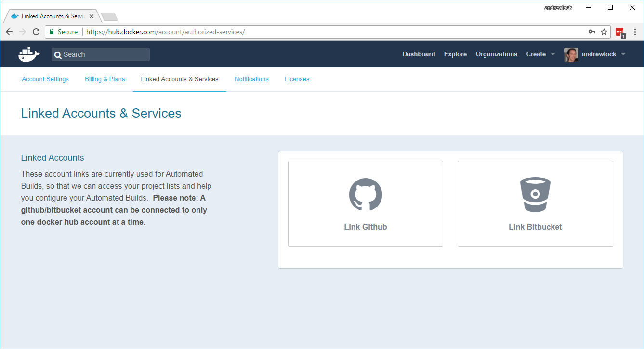Click the Link Bitbucket text button
The width and height of the screenshot is (644, 349).
pyautogui.click(x=535, y=227)
